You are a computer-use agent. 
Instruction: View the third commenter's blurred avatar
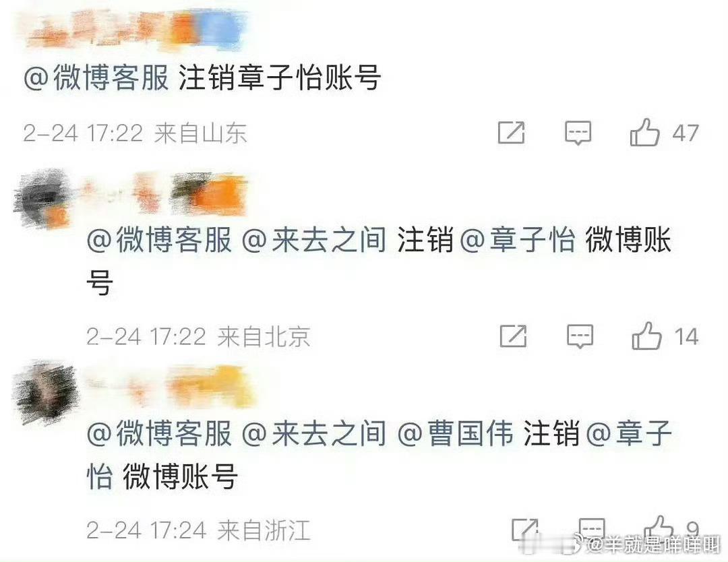47,393
